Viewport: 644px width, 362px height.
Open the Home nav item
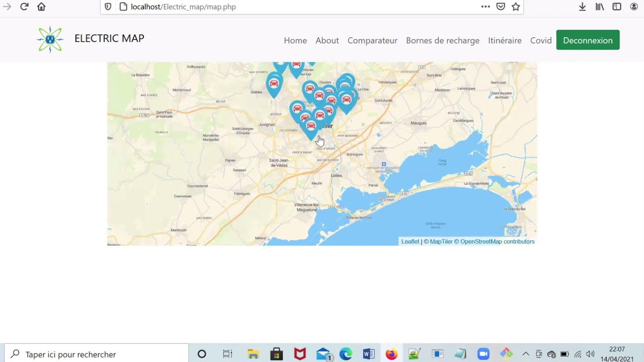[295, 40]
